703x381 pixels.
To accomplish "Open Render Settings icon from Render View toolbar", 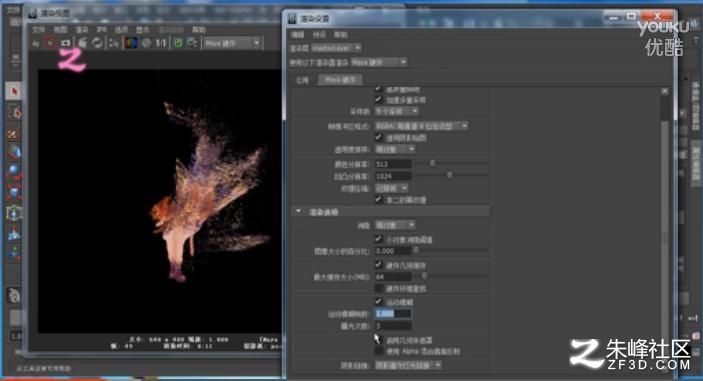I will (x=114, y=43).
